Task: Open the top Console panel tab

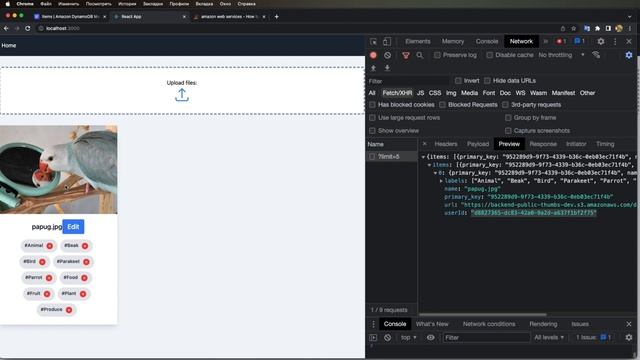Action: coord(487,41)
